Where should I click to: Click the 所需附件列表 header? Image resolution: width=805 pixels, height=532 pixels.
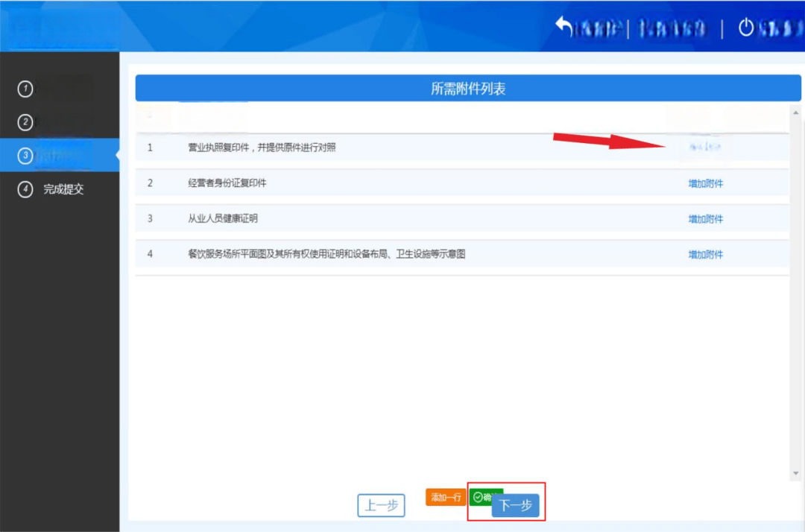[x=467, y=88]
